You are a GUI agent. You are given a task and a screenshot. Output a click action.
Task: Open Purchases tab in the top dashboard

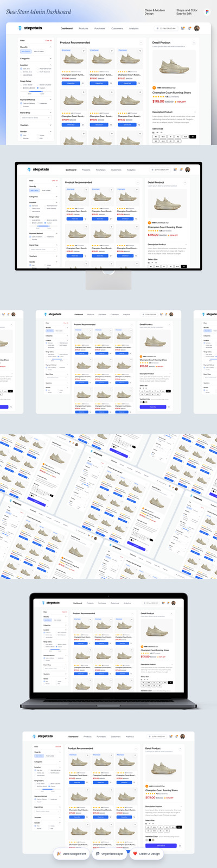[x=100, y=28]
